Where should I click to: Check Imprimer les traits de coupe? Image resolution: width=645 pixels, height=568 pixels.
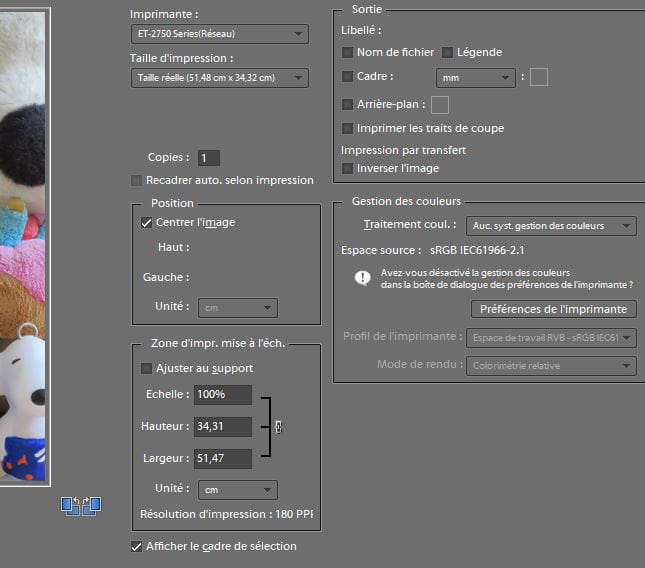click(348, 128)
